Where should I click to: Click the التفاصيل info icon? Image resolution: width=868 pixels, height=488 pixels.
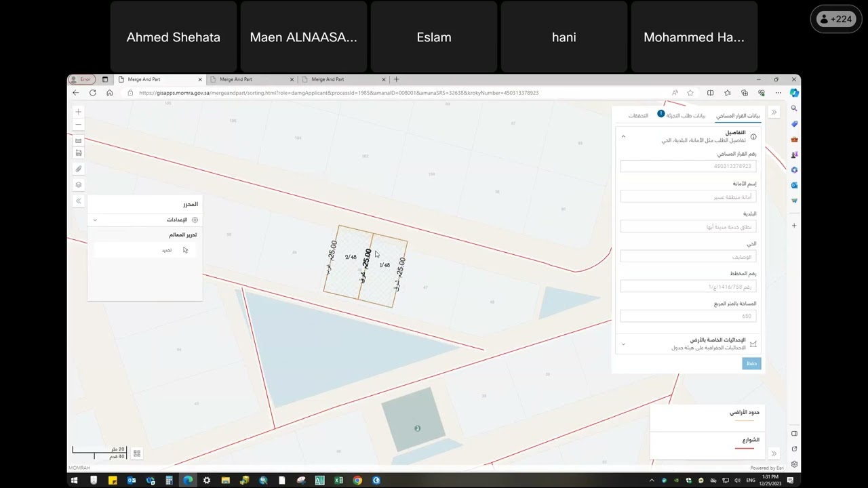(753, 137)
